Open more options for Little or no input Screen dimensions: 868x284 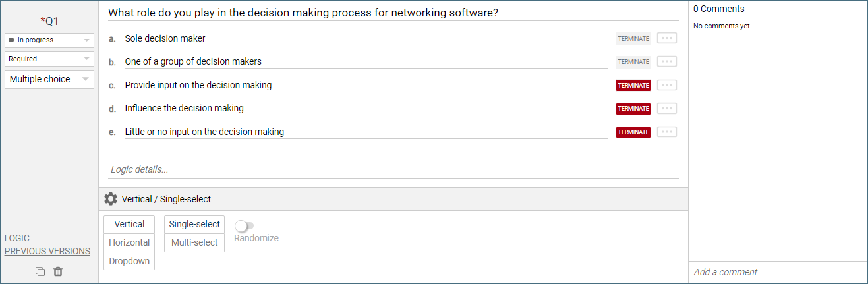[667, 132]
